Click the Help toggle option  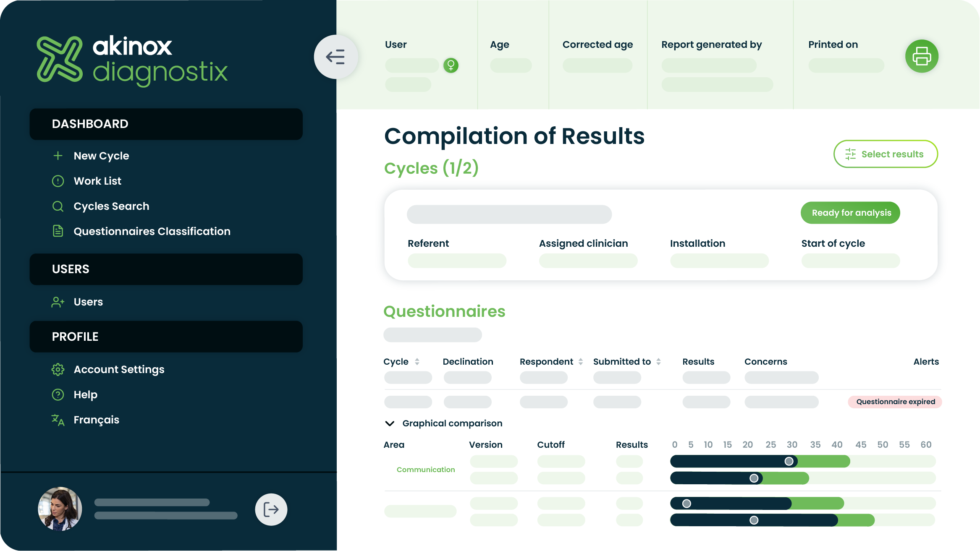click(x=86, y=394)
